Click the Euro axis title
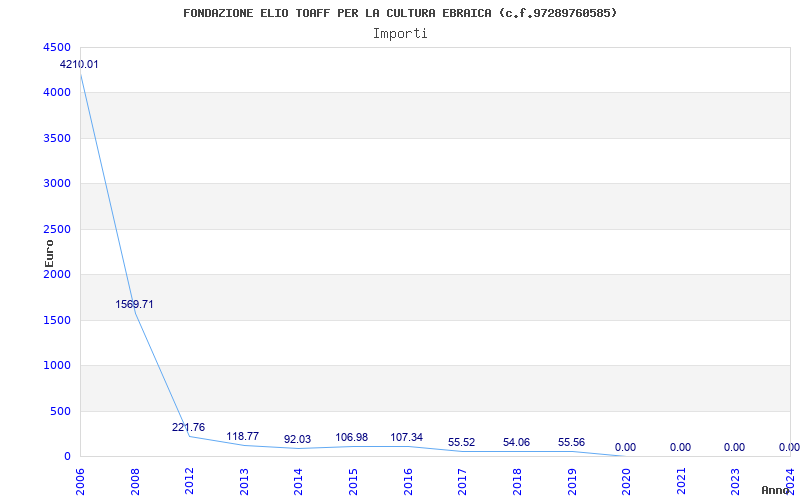 pyautogui.click(x=49, y=253)
